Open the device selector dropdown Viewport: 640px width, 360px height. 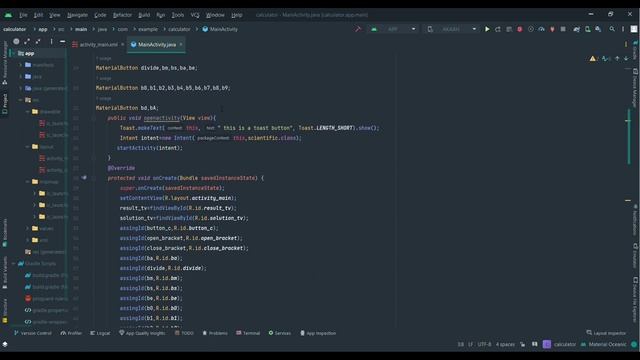coord(452,29)
